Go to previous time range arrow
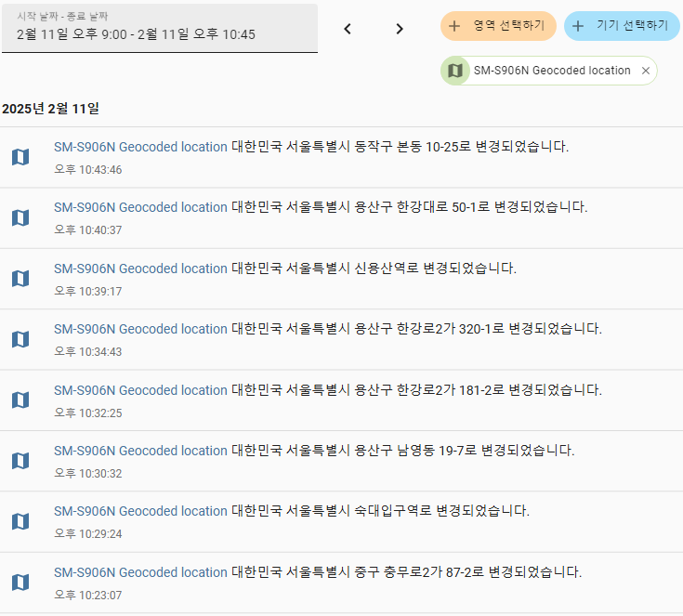 tap(348, 29)
